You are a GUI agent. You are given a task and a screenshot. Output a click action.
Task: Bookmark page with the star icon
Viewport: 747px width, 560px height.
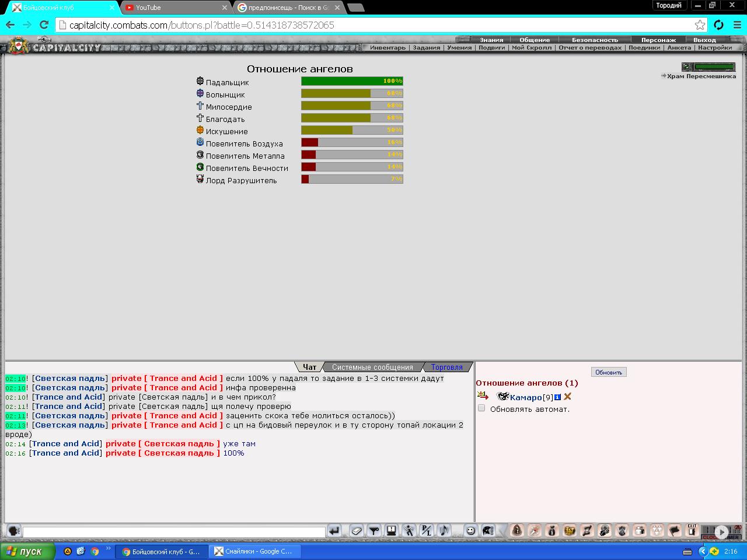(700, 25)
